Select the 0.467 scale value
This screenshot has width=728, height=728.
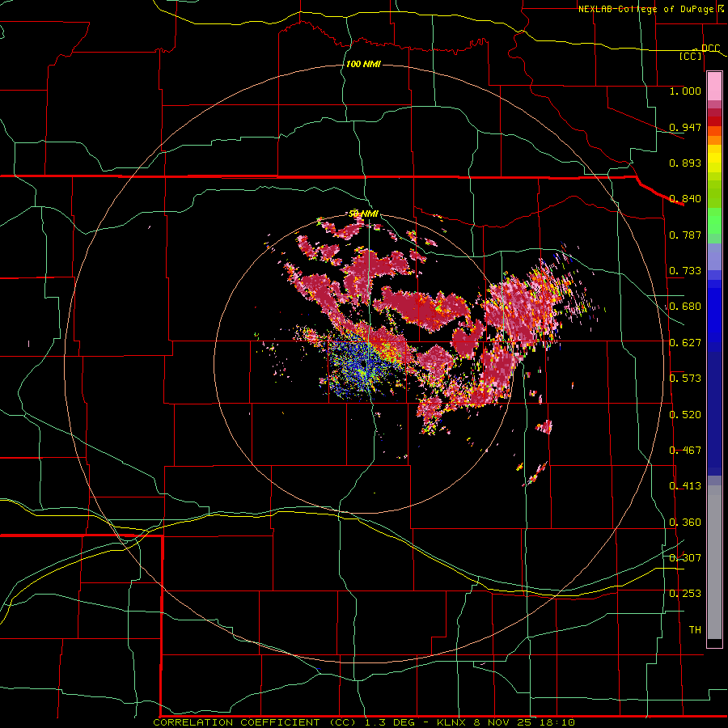click(x=685, y=451)
